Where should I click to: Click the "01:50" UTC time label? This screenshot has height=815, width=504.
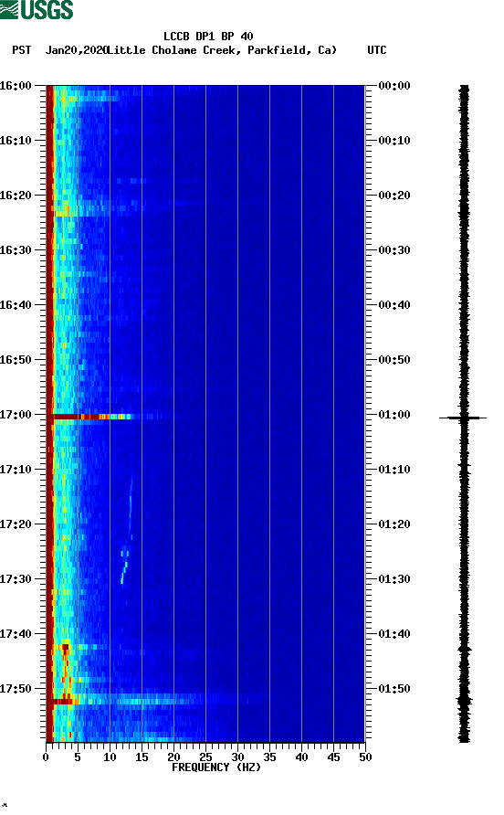394,689
